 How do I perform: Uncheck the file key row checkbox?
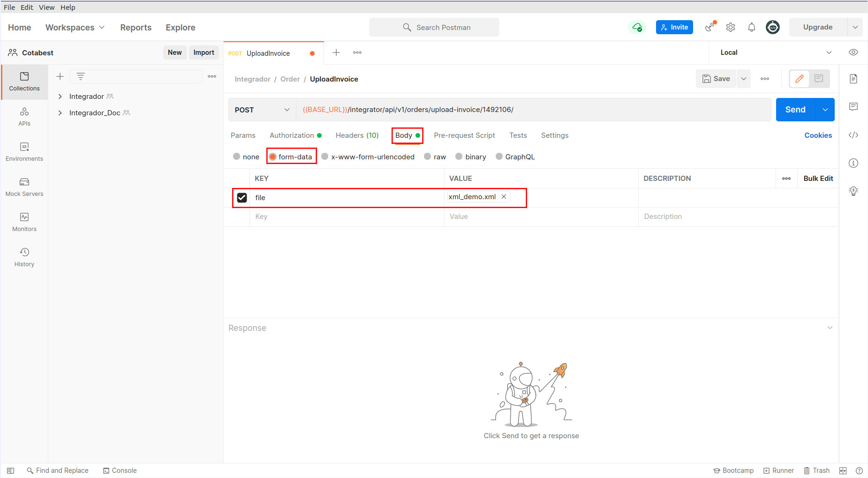(242, 198)
